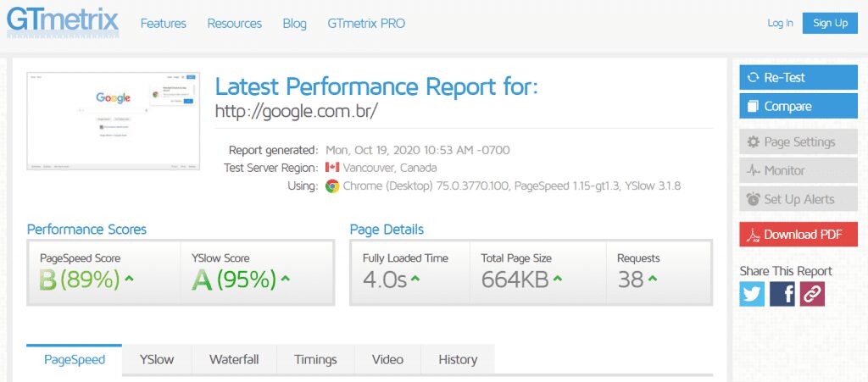Open the Waterfall tab
The image size is (868, 382).
tap(234, 359)
